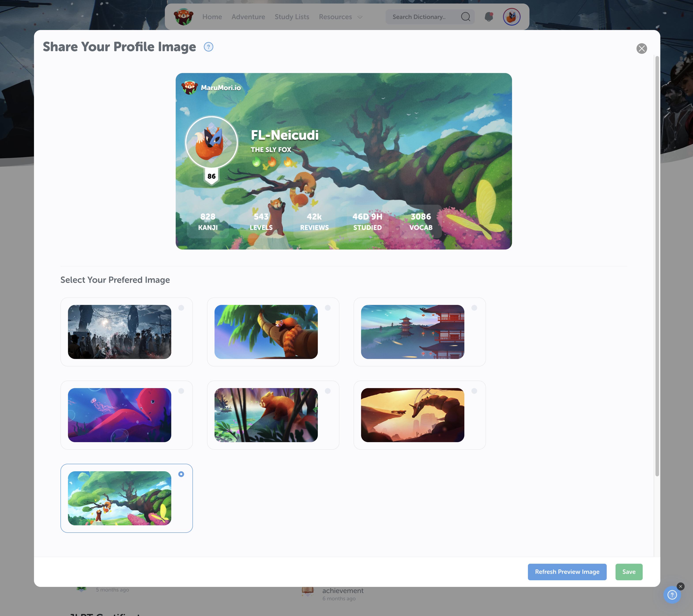Select the pagoda image radio button

[474, 308]
